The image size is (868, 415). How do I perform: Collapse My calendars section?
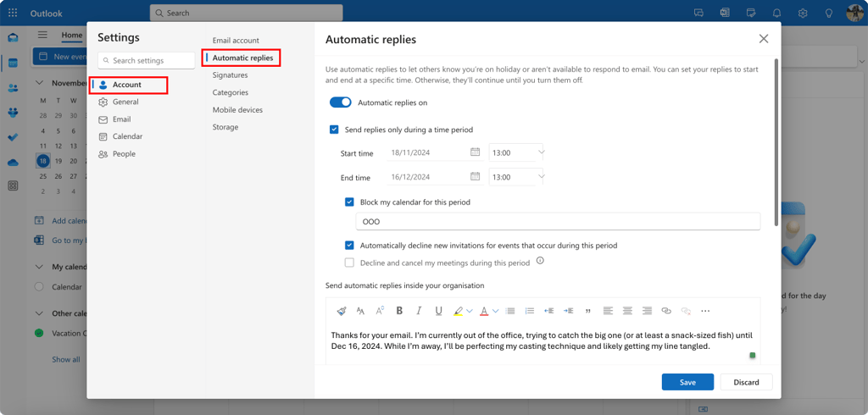(39, 267)
